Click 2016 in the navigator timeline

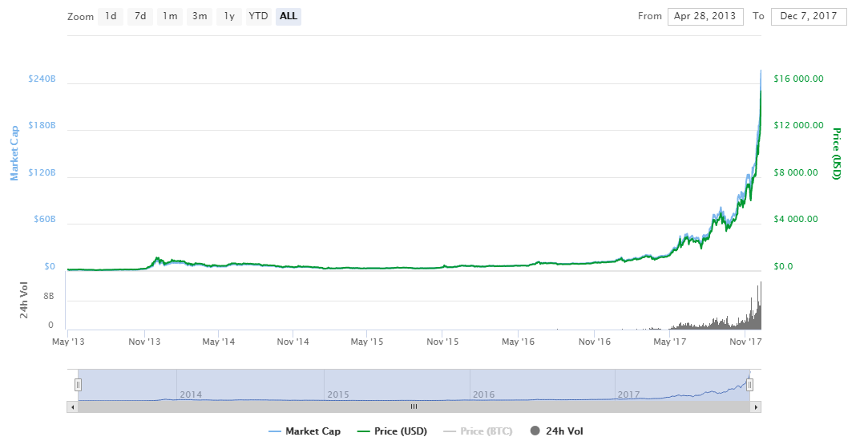coord(483,394)
